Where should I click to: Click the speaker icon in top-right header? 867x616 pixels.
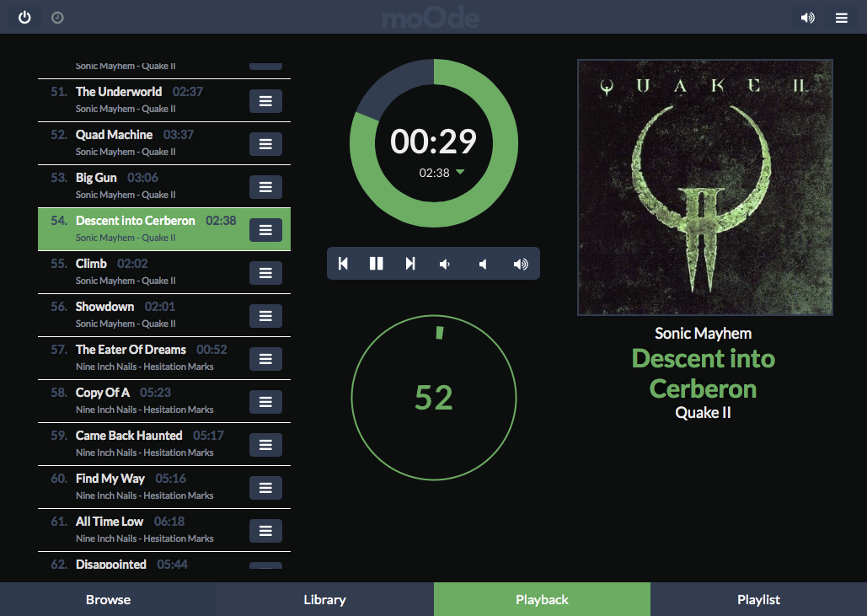coord(807,18)
